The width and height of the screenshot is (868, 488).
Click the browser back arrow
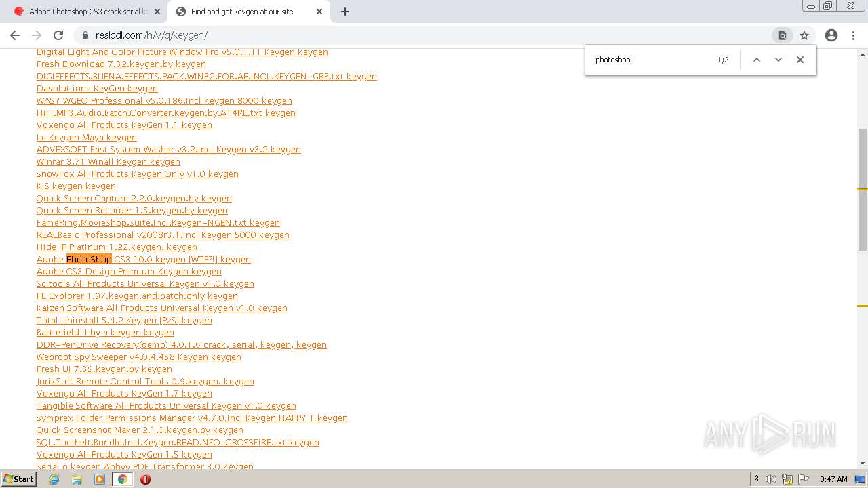[15, 35]
